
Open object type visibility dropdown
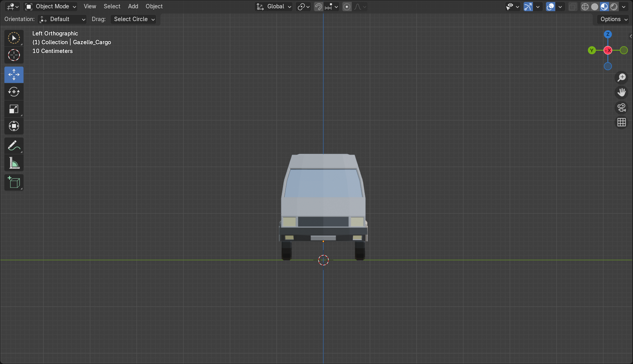pyautogui.click(x=512, y=6)
